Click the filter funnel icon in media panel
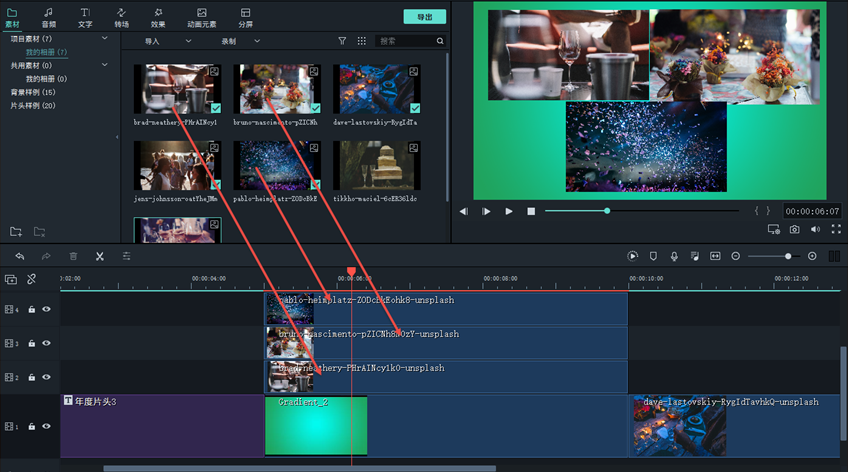 point(342,41)
